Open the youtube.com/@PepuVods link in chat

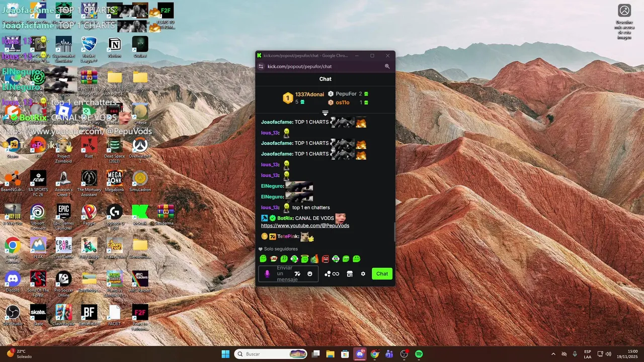[305, 226]
